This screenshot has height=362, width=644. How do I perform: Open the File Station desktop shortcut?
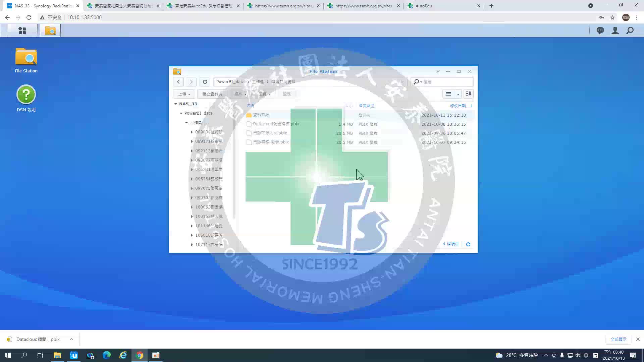[26, 60]
